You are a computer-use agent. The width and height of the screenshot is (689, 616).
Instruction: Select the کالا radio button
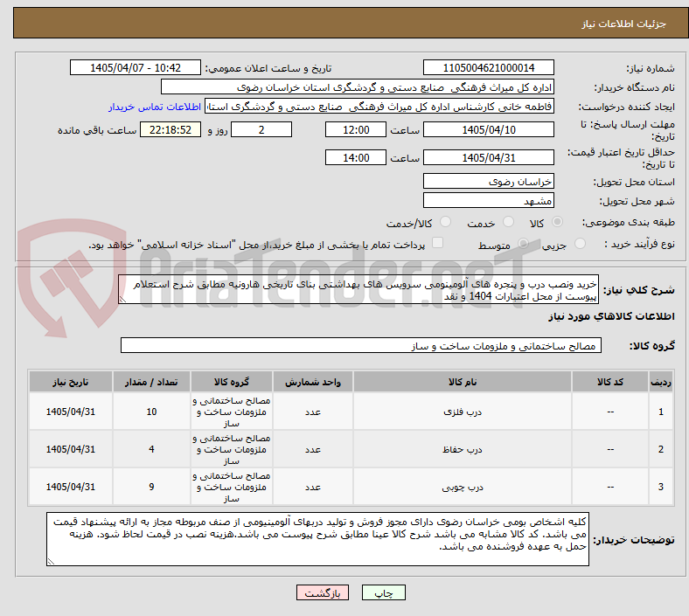[557, 222]
